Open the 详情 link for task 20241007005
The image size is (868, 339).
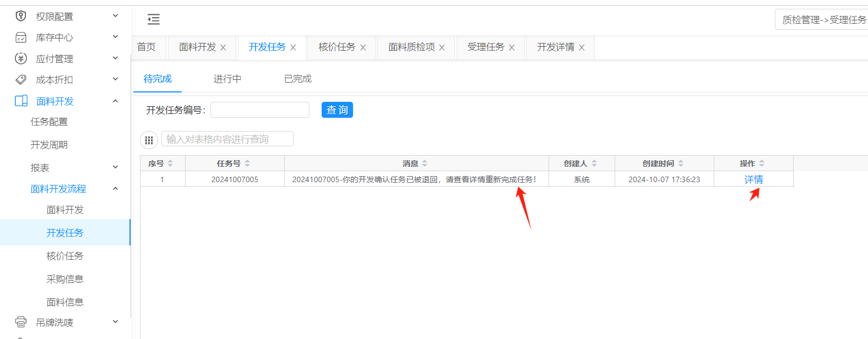click(753, 179)
